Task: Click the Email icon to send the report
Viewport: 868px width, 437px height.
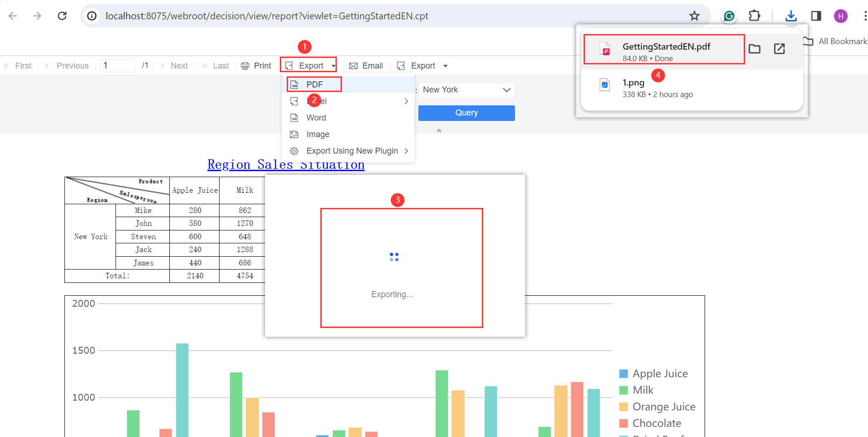Action: tap(353, 65)
